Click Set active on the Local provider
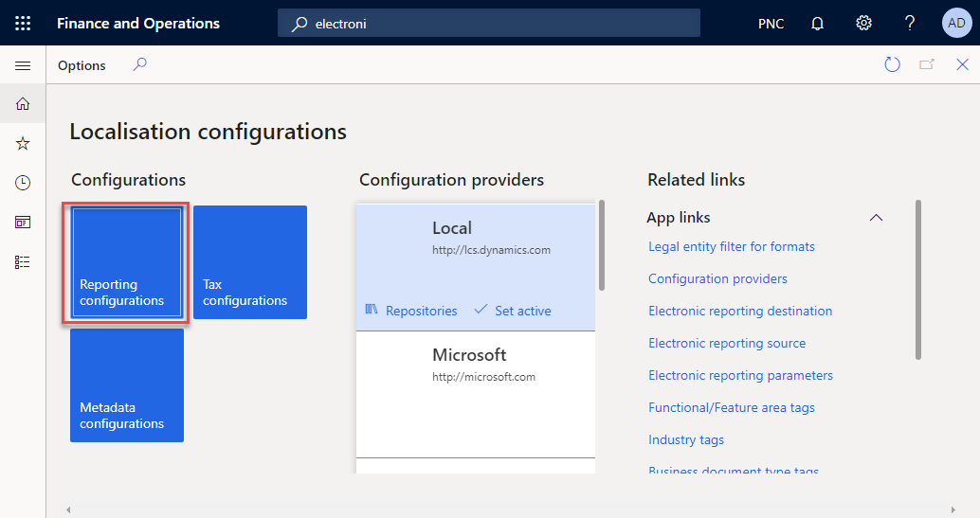The height and width of the screenshot is (518, 980). click(x=513, y=311)
